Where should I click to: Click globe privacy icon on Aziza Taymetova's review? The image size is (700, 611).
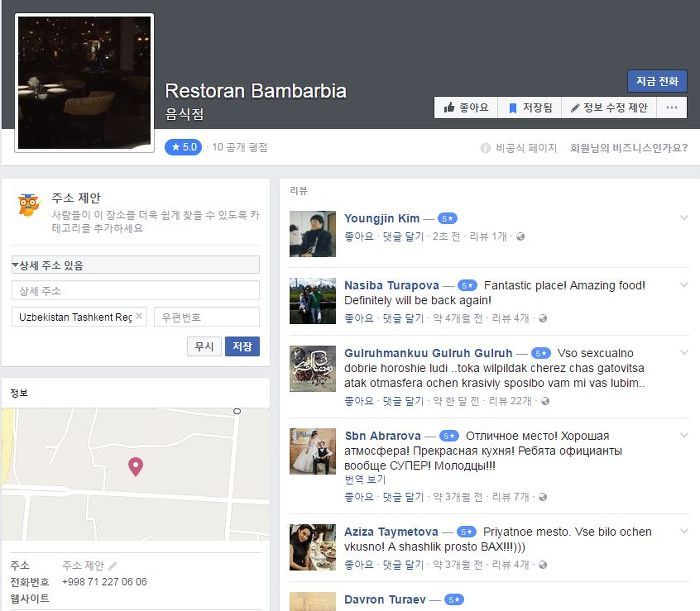pyautogui.click(x=542, y=565)
